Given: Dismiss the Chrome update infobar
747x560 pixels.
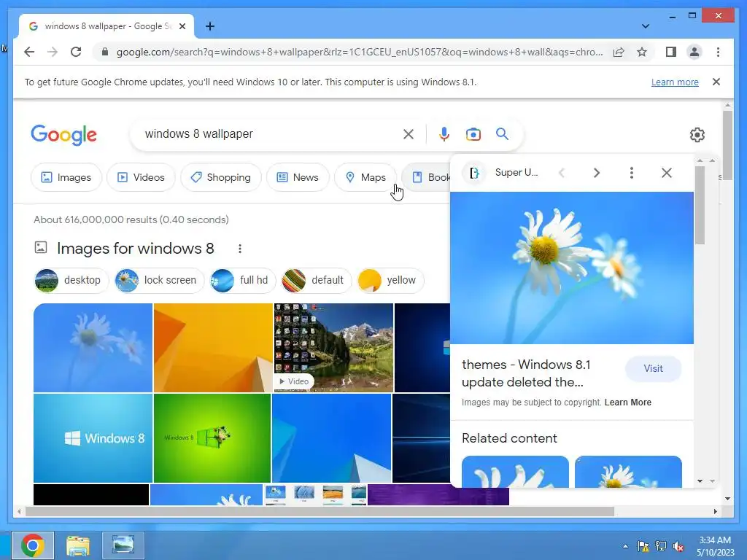Looking at the screenshot, I should (716, 82).
